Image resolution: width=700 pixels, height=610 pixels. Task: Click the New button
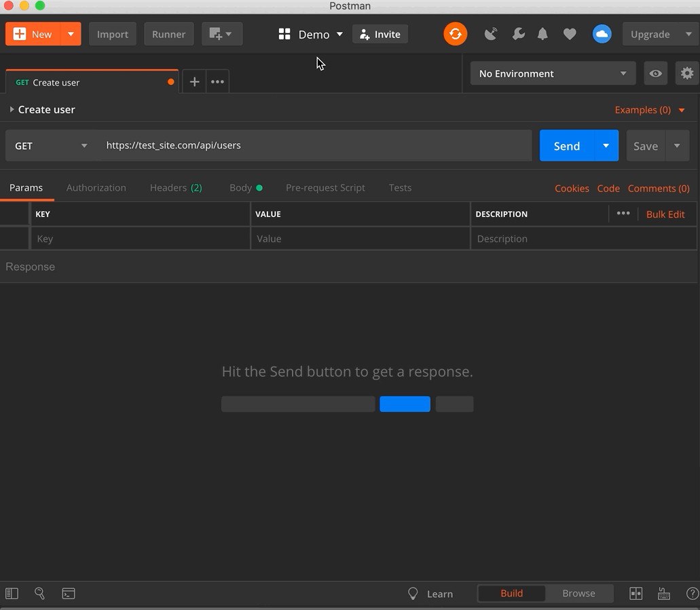pyautogui.click(x=33, y=34)
